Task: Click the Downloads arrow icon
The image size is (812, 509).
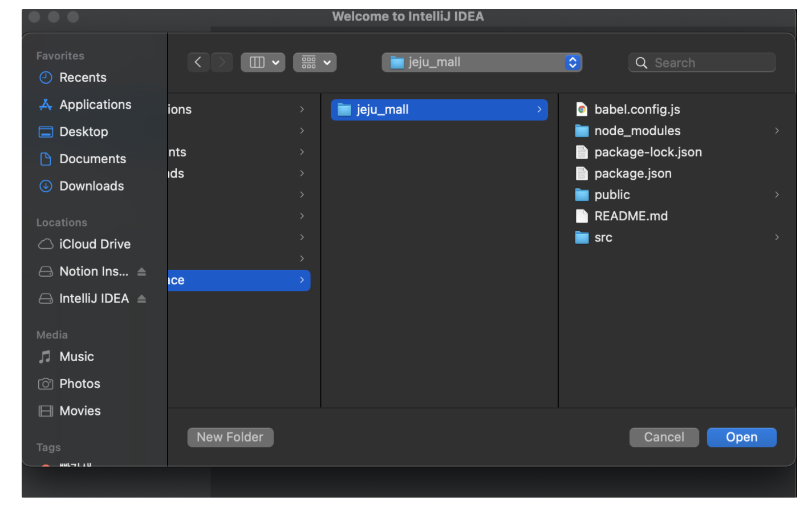Action: 46,186
